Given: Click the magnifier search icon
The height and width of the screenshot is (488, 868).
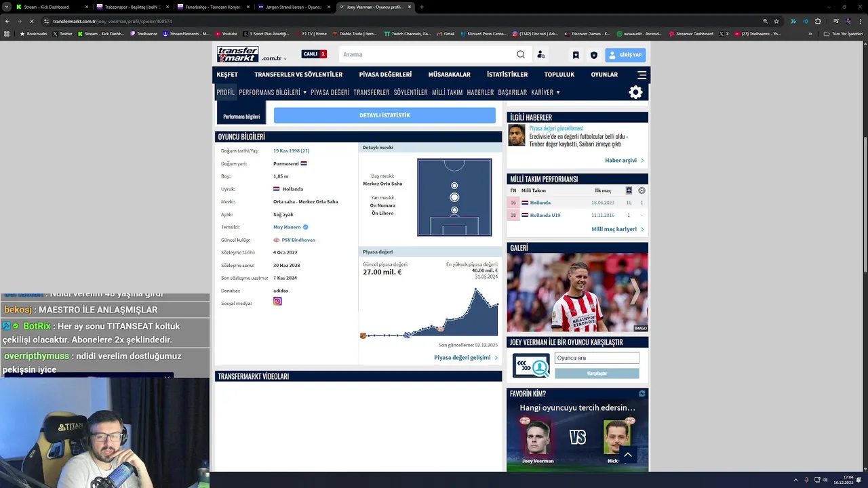Looking at the screenshot, I should 521,54.
